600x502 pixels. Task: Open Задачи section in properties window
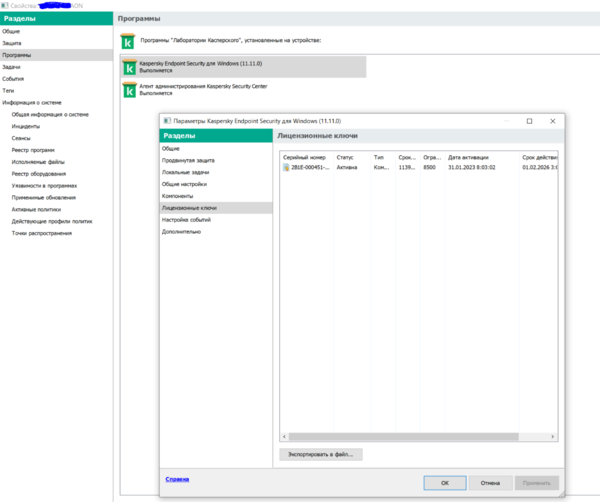(x=56, y=67)
